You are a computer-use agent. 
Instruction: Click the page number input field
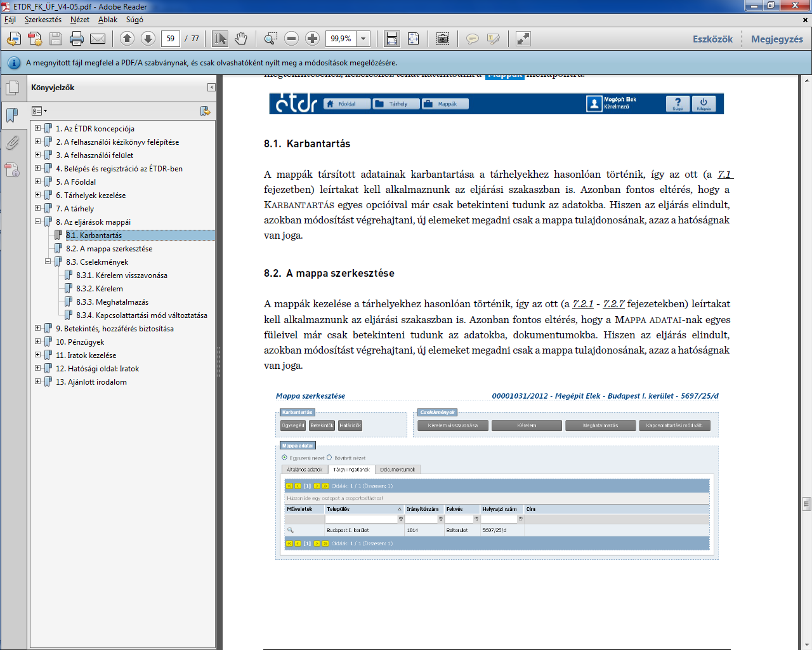tap(170, 39)
